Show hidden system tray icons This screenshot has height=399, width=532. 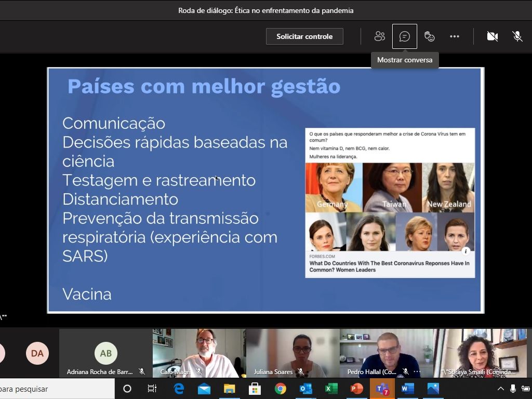pos(501,389)
